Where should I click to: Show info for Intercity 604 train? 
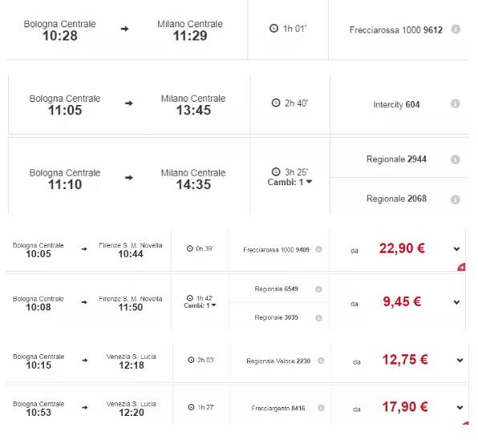455,103
